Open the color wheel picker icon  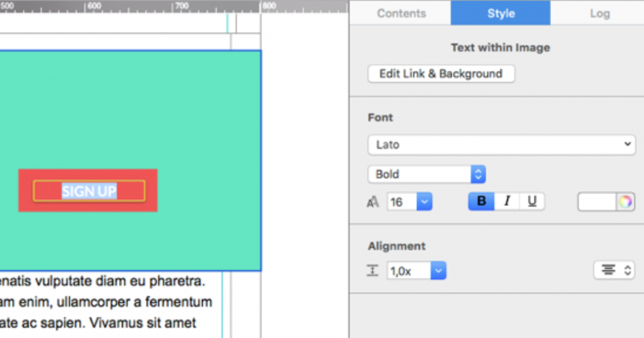pyautogui.click(x=626, y=202)
